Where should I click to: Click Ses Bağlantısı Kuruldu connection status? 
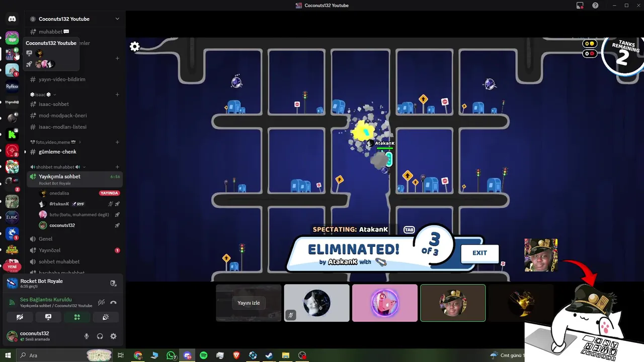pyautogui.click(x=46, y=300)
